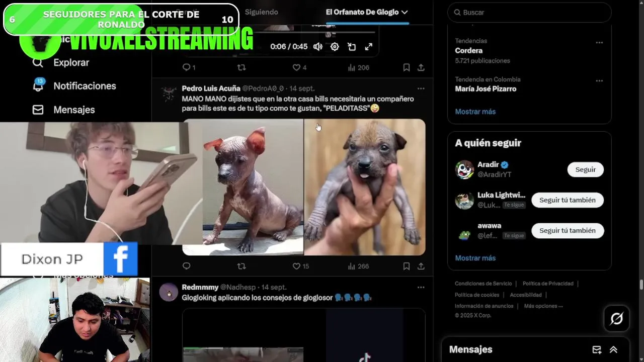The image size is (644, 362).
Task: Bookmark the video post with 206 views
Action: coord(407,67)
